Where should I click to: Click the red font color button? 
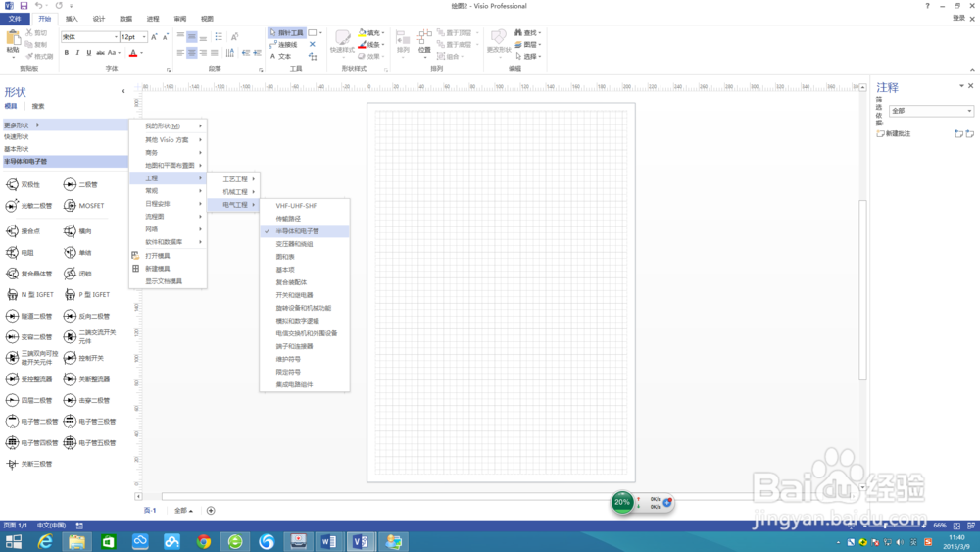pyautogui.click(x=133, y=53)
